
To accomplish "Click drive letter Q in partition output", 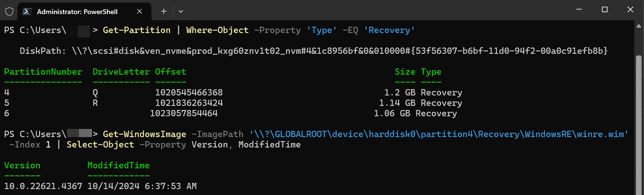I will (96, 93).
